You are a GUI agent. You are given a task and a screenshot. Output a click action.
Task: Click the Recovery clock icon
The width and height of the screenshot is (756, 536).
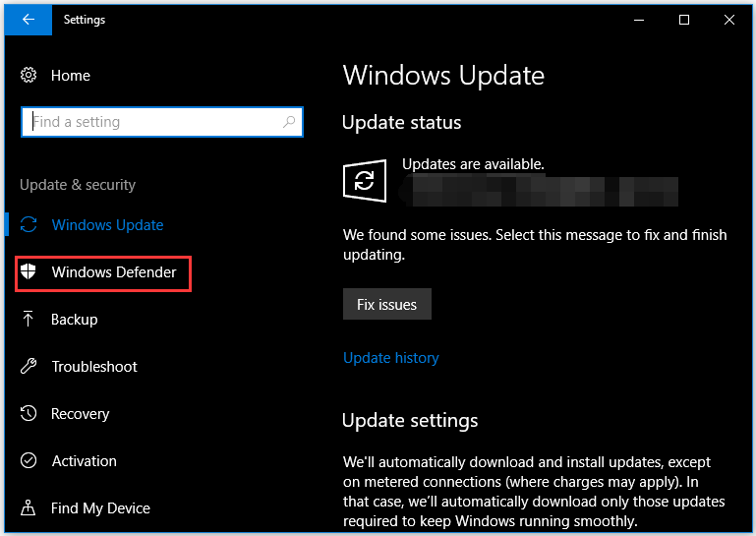pos(29,413)
